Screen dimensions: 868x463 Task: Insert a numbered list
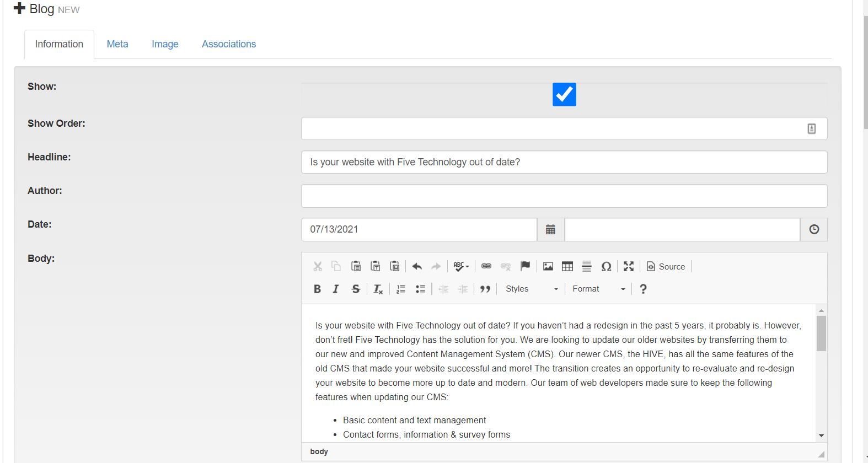401,289
